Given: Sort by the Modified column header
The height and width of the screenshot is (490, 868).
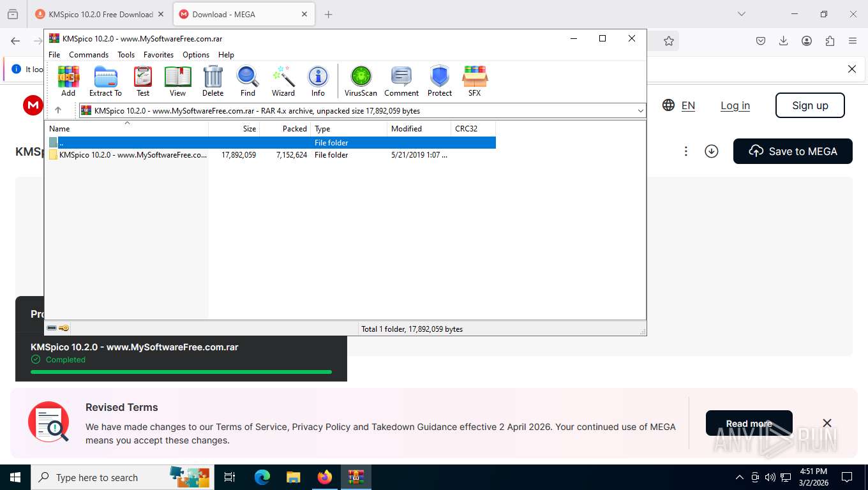Looking at the screenshot, I should [x=419, y=129].
